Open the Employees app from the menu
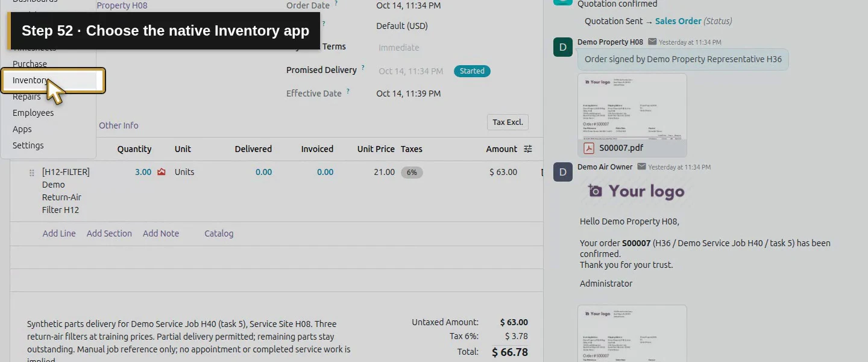868x362 pixels. click(33, 113)
